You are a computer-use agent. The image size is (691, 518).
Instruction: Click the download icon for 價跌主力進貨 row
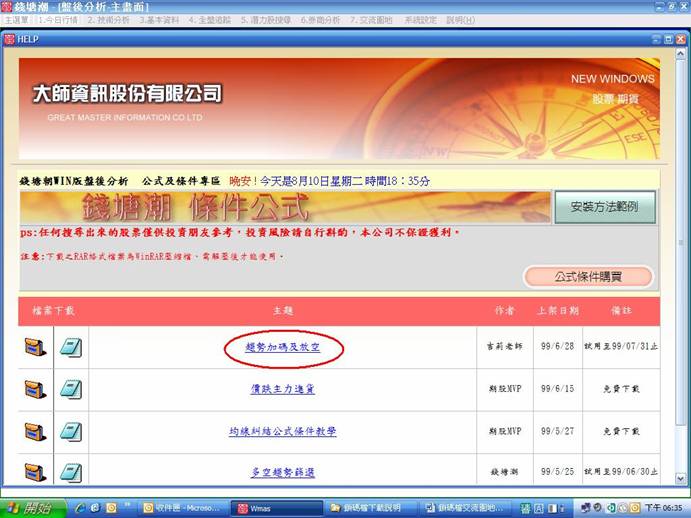(x=35, y=389)
